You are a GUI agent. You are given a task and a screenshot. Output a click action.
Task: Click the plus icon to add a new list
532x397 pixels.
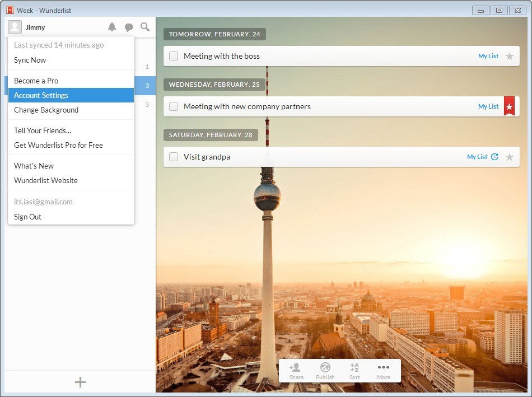80,382
